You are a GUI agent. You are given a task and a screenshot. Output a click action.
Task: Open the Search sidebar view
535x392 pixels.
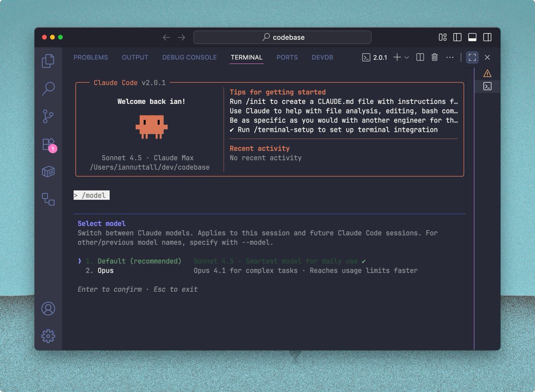(48, 89)
